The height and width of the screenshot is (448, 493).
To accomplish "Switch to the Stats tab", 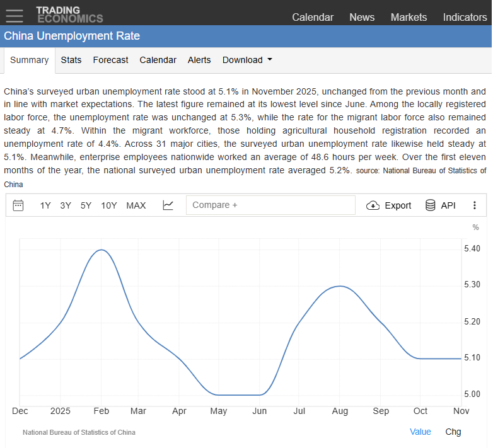I will pyautogui.click(x=71, y=60).
